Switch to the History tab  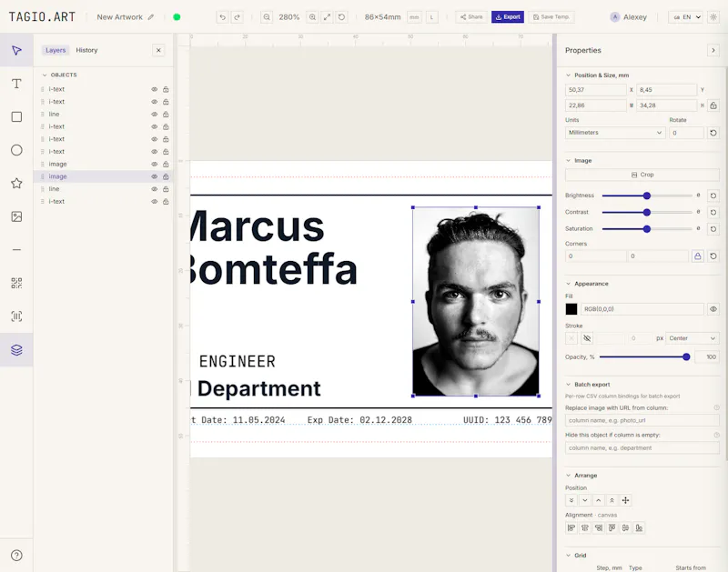[86, 50]
